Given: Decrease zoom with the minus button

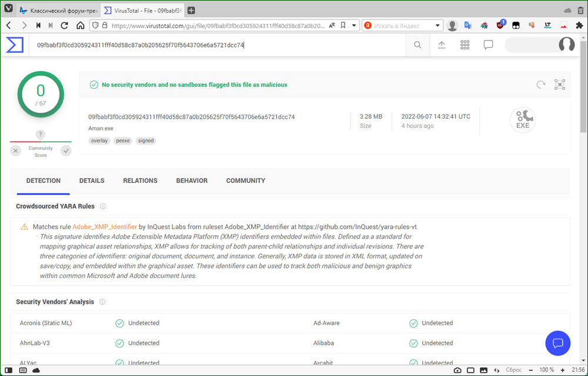Looking at the screenshot, I should tap(531, 370).
